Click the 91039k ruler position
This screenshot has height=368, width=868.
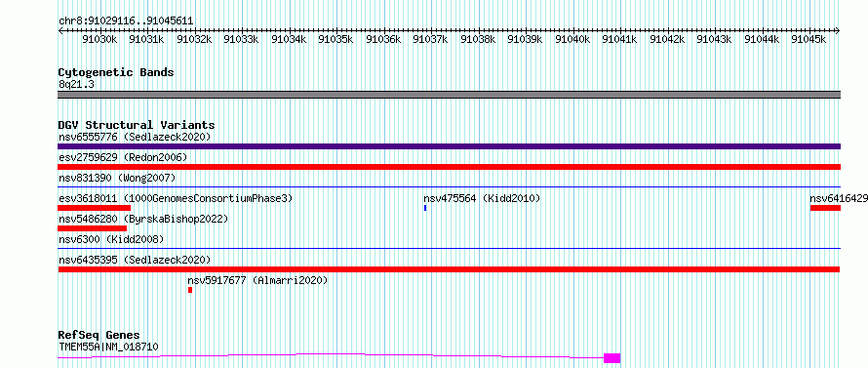click(526, 39)
